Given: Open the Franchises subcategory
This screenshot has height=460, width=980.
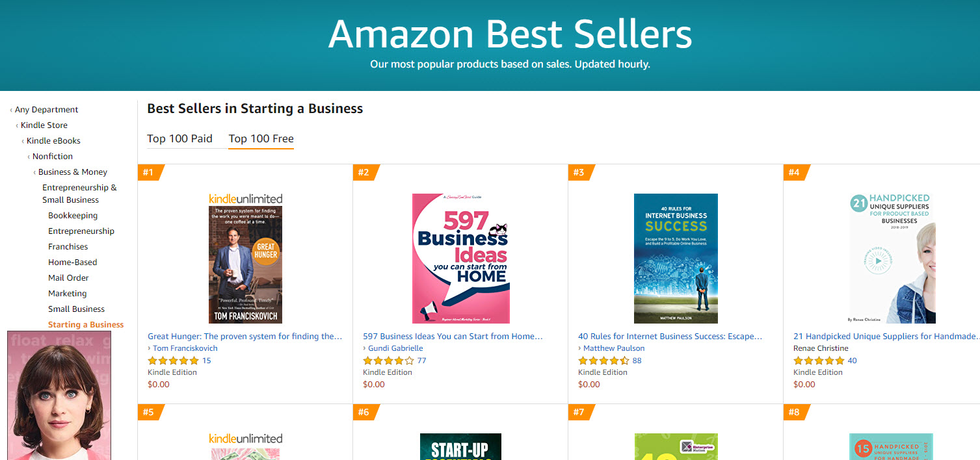Looking at the screenshot, I should click(68, 247).
